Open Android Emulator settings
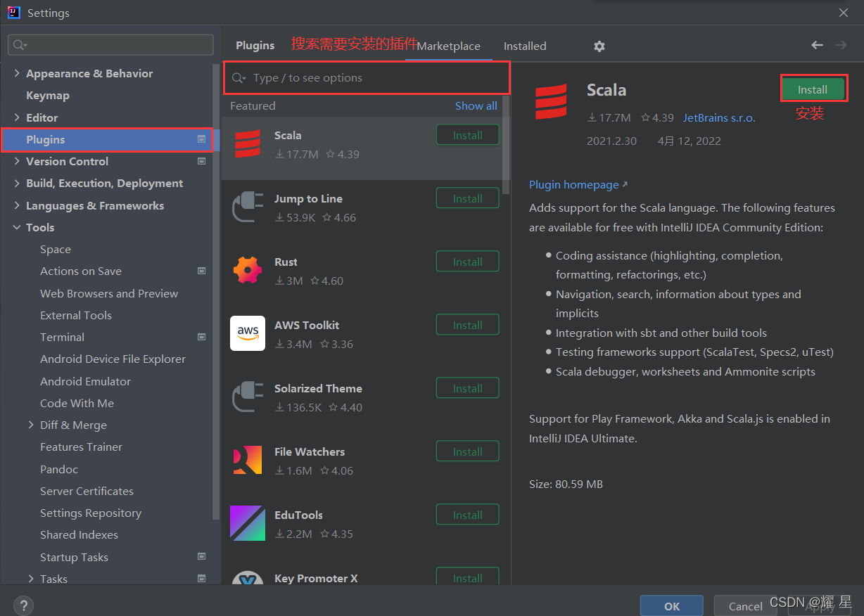Screen dimensions: 864x616 [85, 381]
